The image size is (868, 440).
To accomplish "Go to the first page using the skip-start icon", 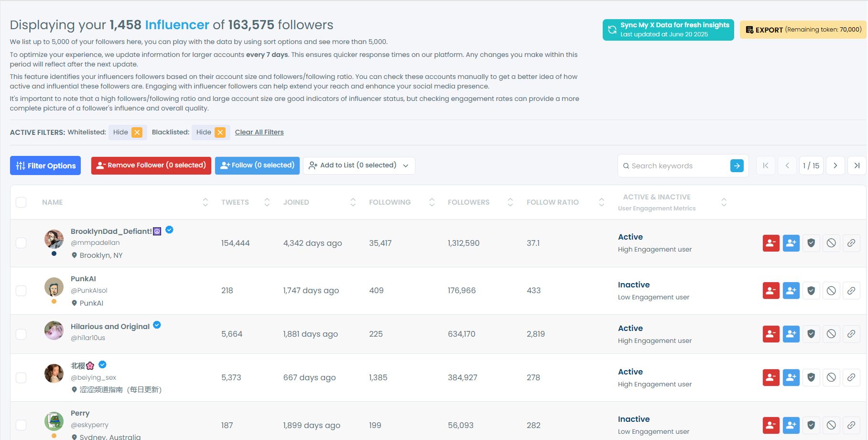I will (765, 165).
